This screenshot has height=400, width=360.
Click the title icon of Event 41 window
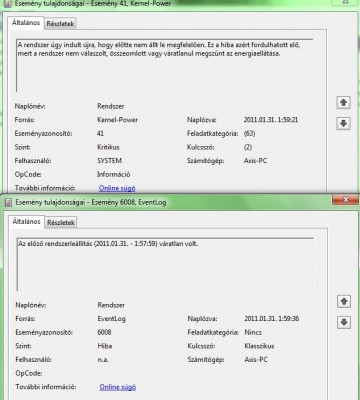point(8,4)
